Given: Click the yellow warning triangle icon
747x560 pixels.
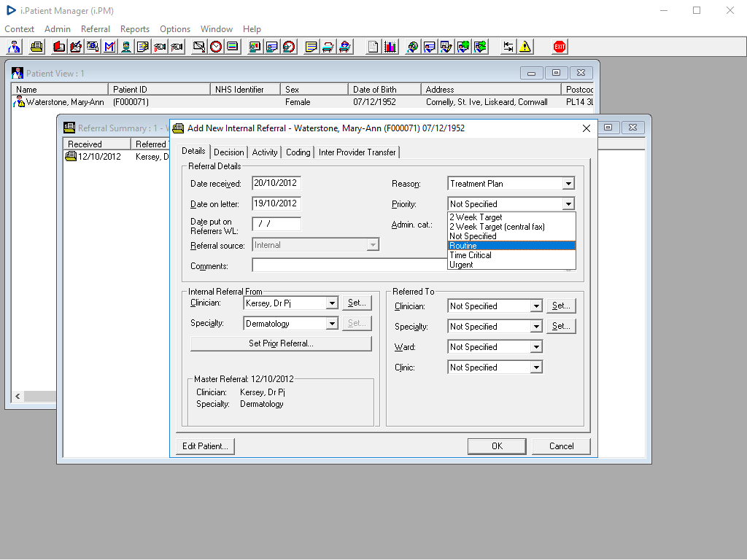Looking at the screenshot, I should 525,47.
